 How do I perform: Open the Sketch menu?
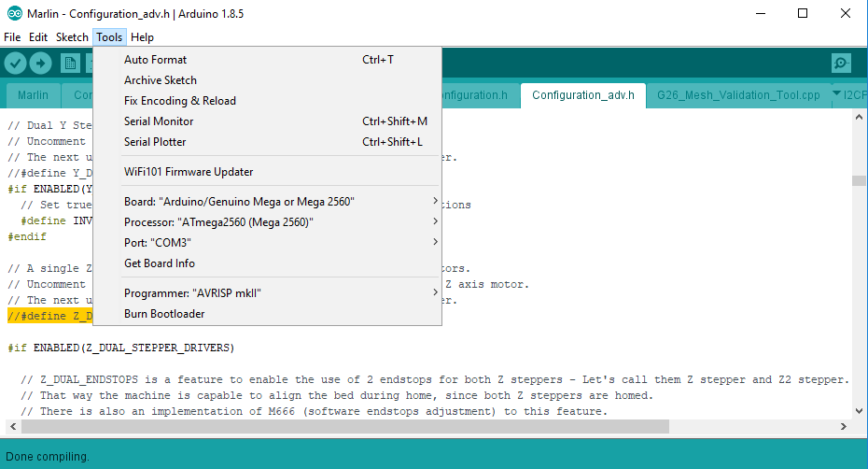(72, 37)
